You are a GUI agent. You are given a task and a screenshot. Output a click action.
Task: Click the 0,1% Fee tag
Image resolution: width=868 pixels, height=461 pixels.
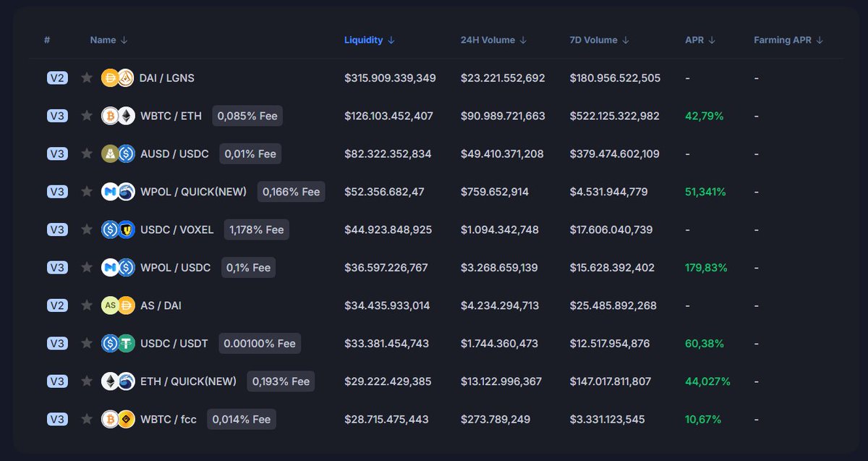pos(248,268)
